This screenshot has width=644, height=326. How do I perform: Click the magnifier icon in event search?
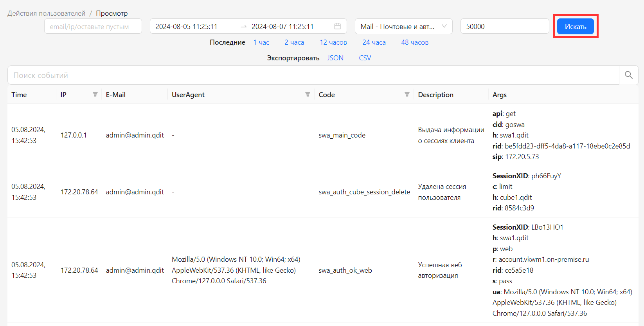tap(628, 75)
